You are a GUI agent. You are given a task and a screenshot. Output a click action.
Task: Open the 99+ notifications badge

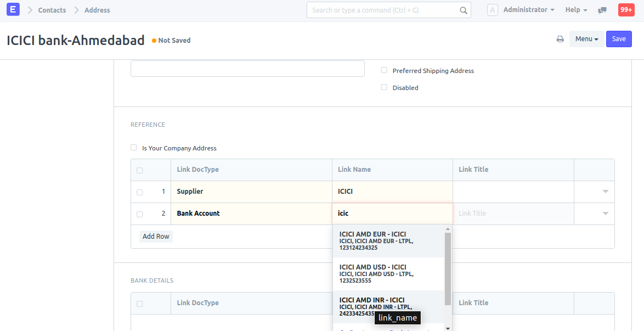(x=626, y=10)
